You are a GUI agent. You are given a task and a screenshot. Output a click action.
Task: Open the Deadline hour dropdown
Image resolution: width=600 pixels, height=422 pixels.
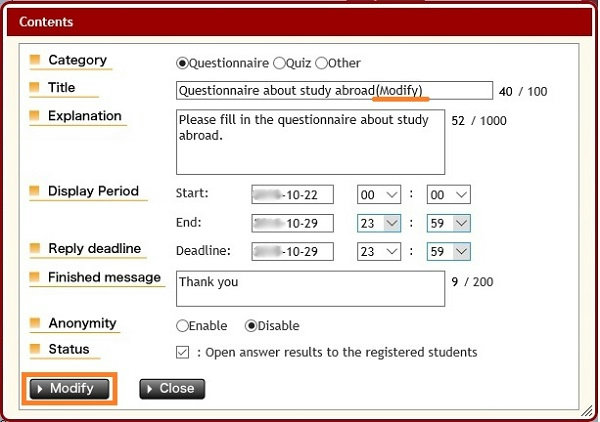(x=379, y=251)
